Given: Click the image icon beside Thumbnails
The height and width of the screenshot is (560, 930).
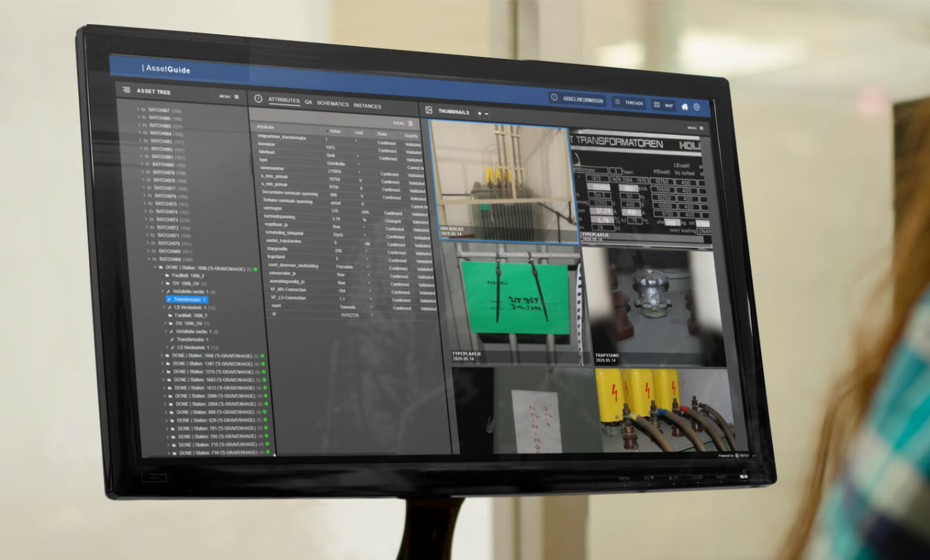Looking at the screenshot, I should tap(428, 110).
